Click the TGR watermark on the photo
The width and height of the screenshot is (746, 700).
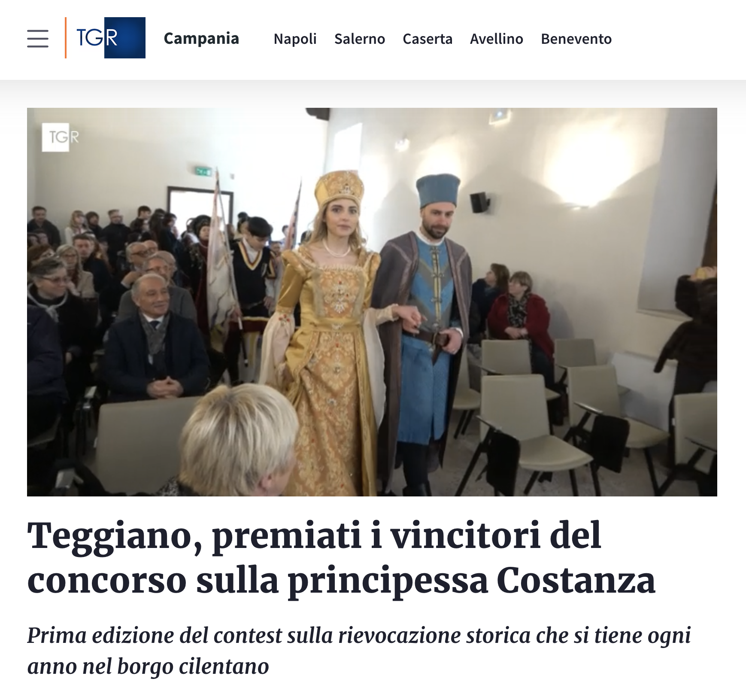[60, 137]
